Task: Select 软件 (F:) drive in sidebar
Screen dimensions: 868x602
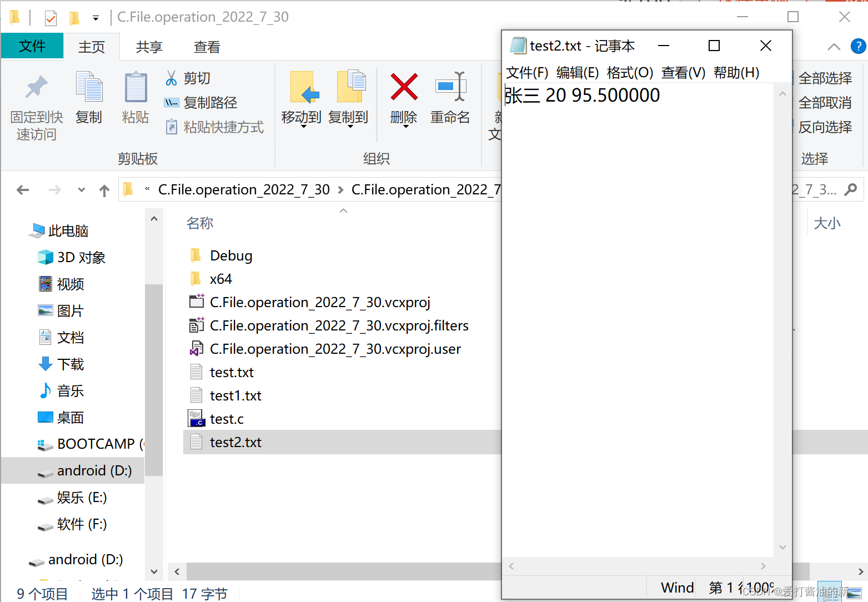Action: (72, 524)
